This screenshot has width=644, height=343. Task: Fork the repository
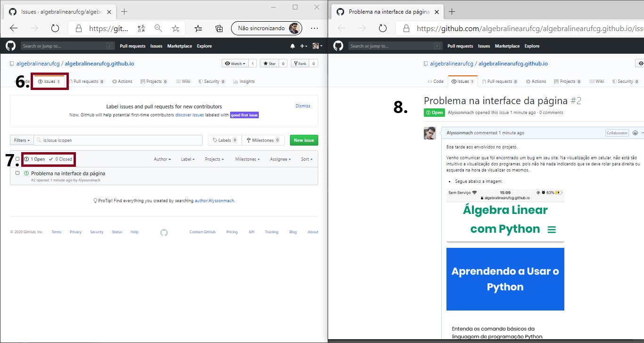[299, 64]
